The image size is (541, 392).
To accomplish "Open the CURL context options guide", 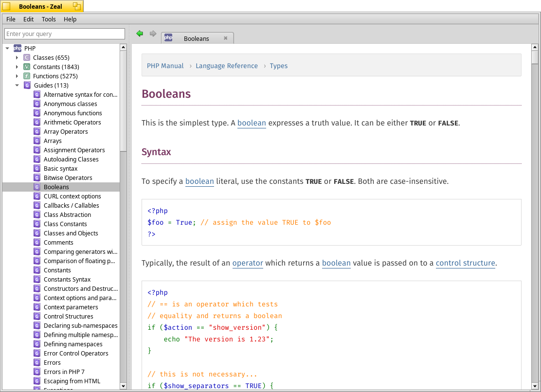I will tap(72, 196).
